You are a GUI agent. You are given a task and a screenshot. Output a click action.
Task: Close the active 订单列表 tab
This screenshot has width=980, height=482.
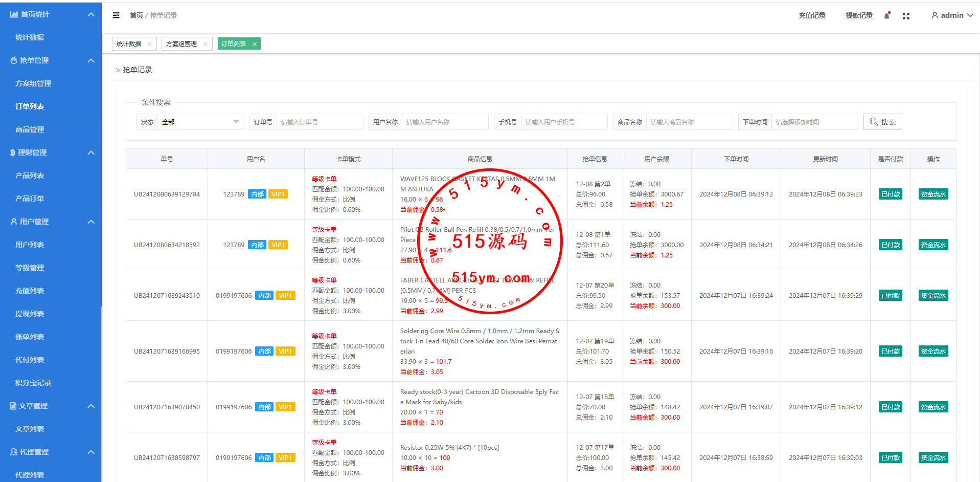[254, 44]
